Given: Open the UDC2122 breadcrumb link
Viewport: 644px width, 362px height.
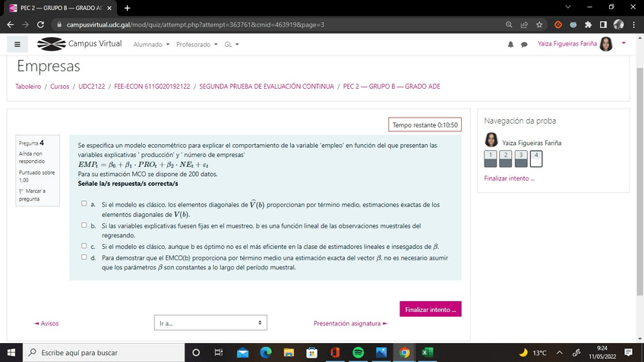Looking at the screenshot, I should tap(92, 87).
